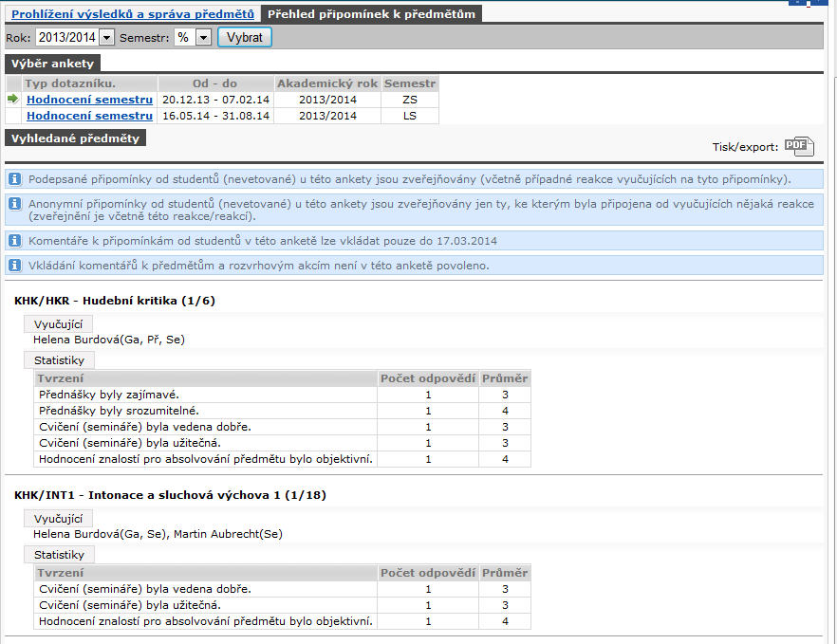The height and width of the screenshot is (644, 837).
Task: Click the Semestr: label beside dropdown
Action: (144, 38)
